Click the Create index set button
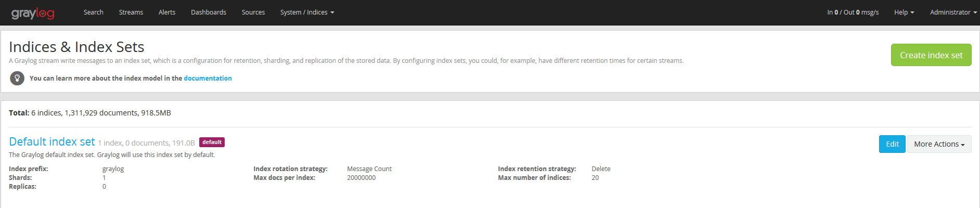 pos(931,55)
